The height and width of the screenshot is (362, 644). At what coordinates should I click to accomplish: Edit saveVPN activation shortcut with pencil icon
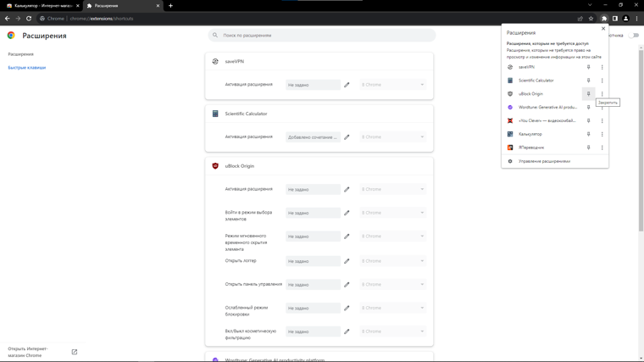347,85
